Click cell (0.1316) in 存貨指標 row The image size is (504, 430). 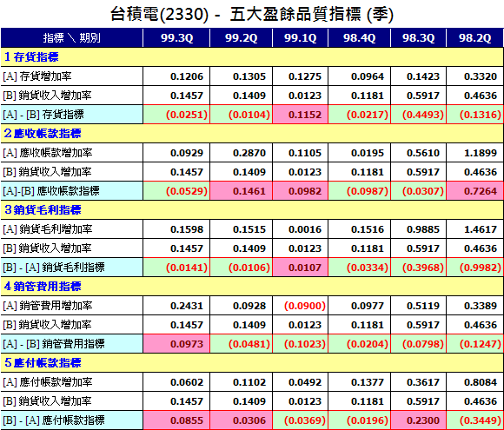474,115
